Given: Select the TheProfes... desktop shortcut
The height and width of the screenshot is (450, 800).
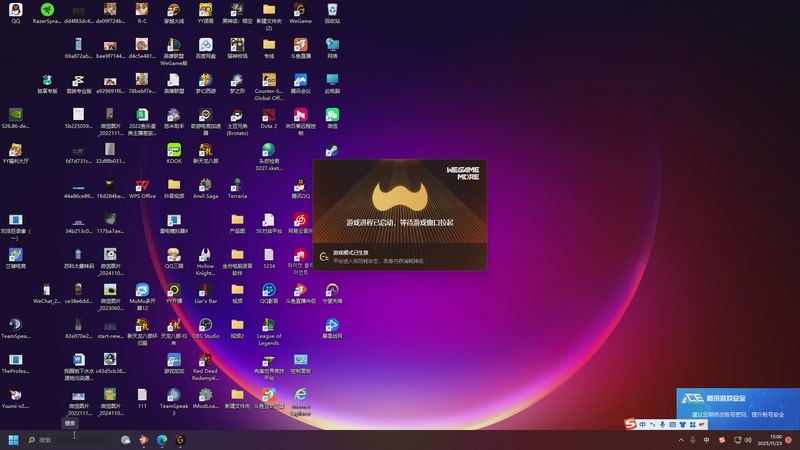Looking at the screenshot, I should [x=15, y=364].
